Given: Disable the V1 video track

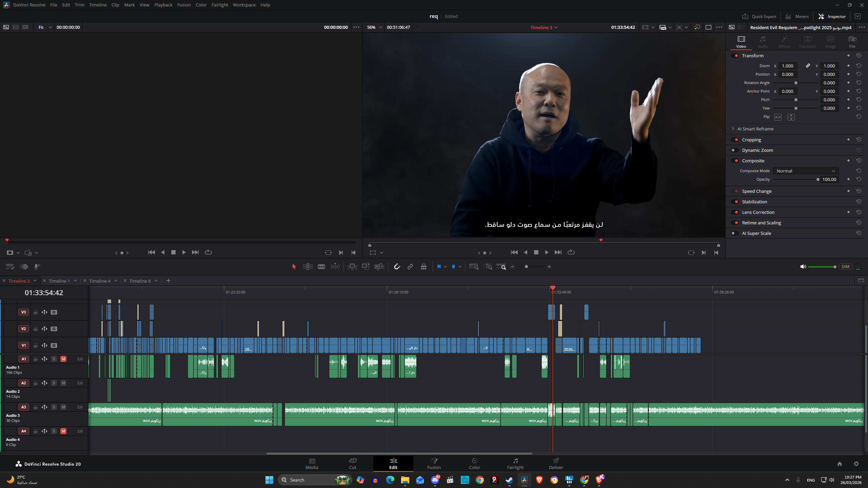Looking at the screenshot, I should coord(54,345).
